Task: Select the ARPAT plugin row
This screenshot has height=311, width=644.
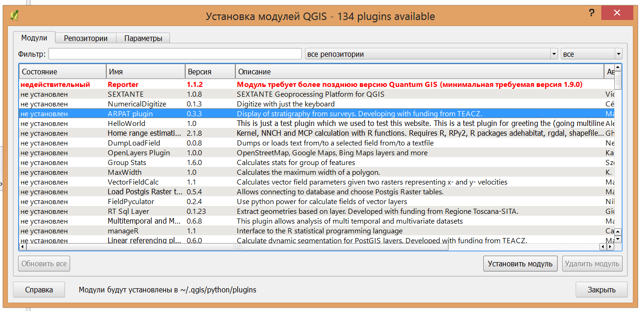Action: (316, 113)
